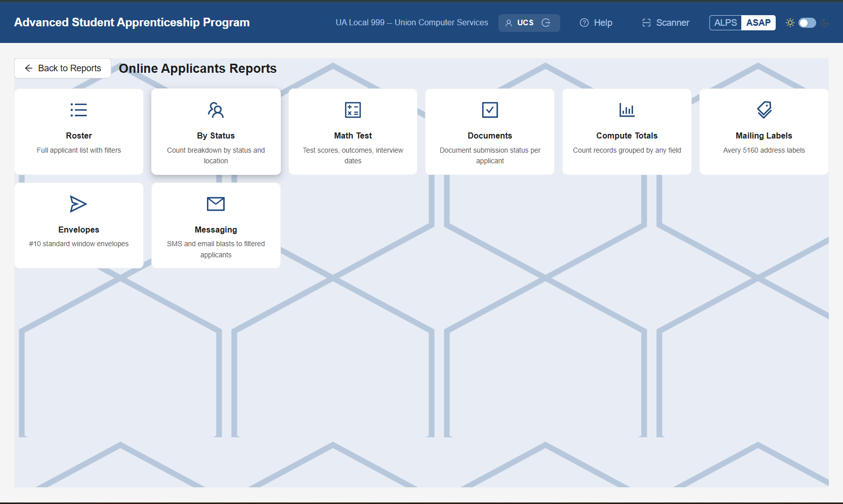This screenshot has width=843, height=504.
Task: Switch to the ALPS program tab
Action: [x=726, y=23]
